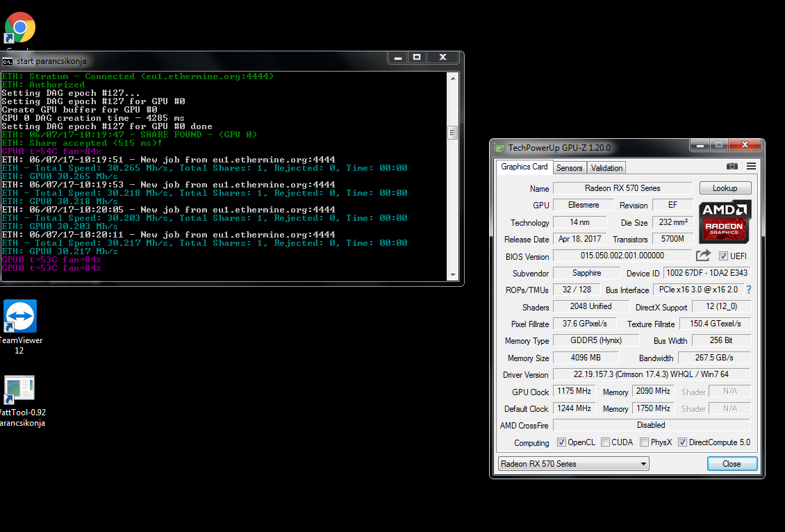Click the console scrollbar up arrow
The height and width of the screenshot is (532, 785).
pyautogui.click(x=452, y=78)
